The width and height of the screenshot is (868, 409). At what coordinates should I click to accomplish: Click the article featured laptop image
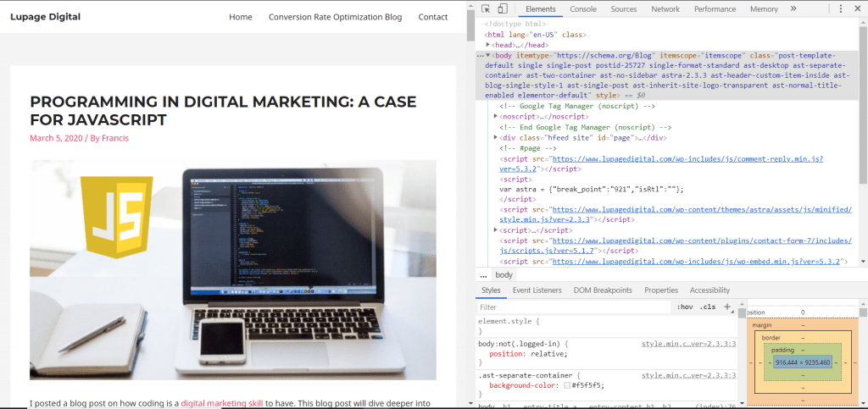(233, 270)
